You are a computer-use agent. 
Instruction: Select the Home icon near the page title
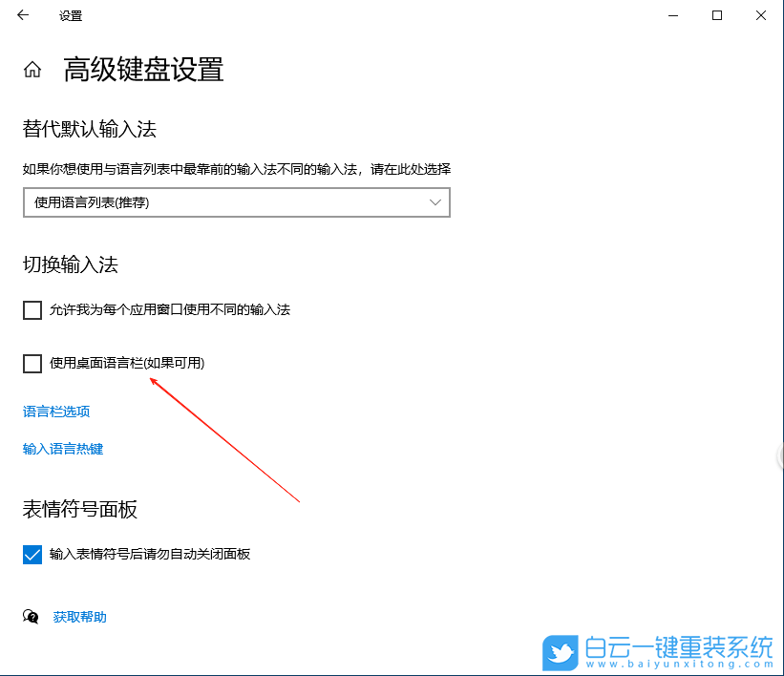(x=32, y=70)
